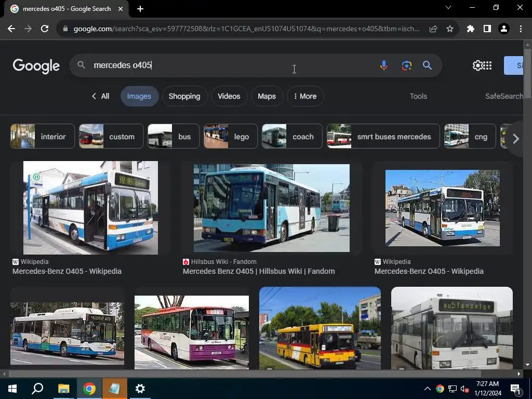
Task: Open the trolleybus image under overhead wires
Action: tap(443, 208)
